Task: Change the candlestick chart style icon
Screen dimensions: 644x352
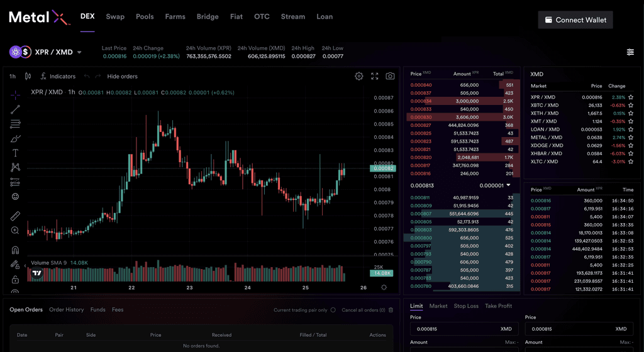Action: pos(28,76)
